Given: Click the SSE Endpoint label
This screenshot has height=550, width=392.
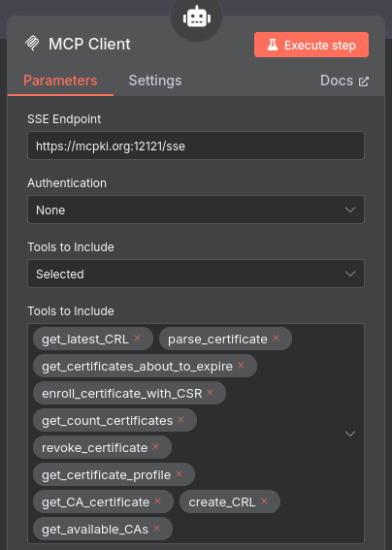Looking at the screenshot, I should point(64,119).
